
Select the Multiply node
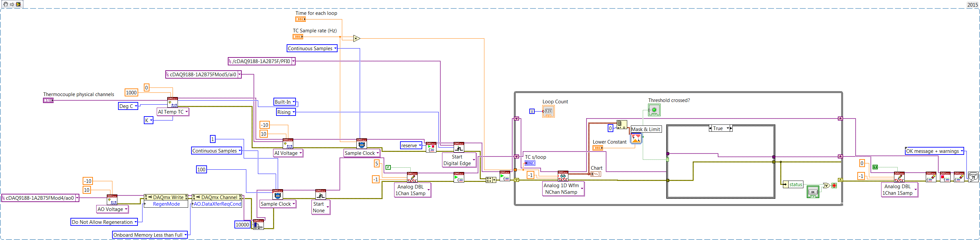coord(356,38)
